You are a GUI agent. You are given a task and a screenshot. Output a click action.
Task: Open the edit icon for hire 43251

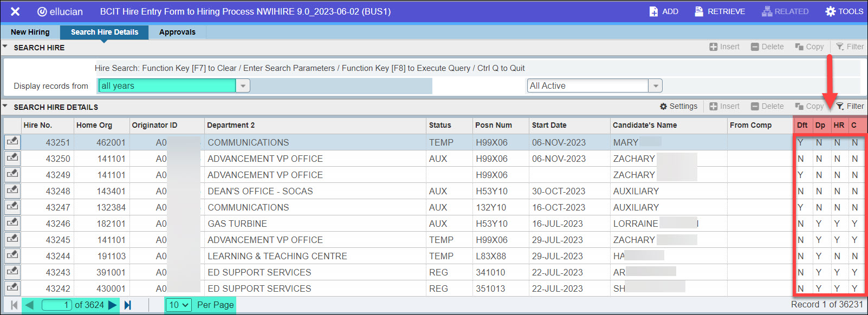click(12, 142)
